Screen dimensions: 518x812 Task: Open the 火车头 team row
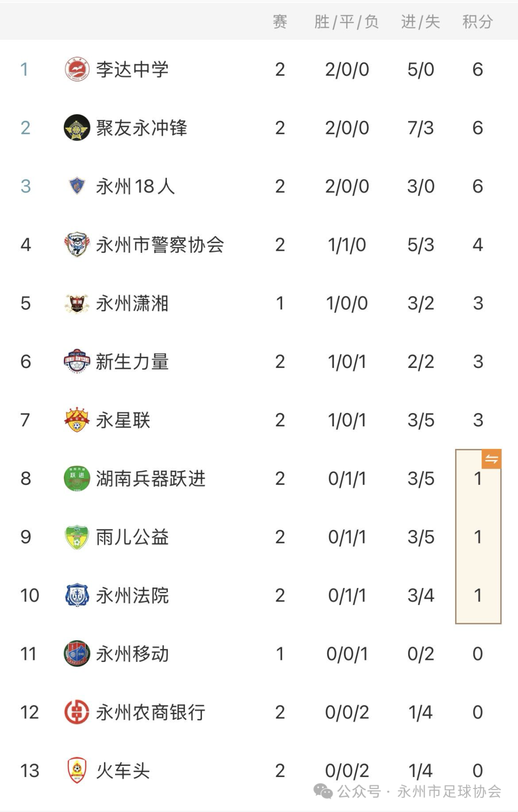click(x=259, y=771)
